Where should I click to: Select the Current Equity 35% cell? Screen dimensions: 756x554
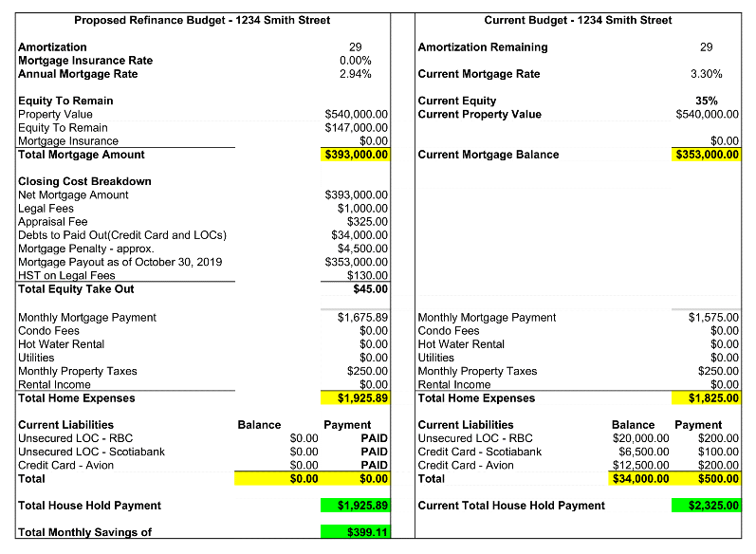[x=706, y=101]
